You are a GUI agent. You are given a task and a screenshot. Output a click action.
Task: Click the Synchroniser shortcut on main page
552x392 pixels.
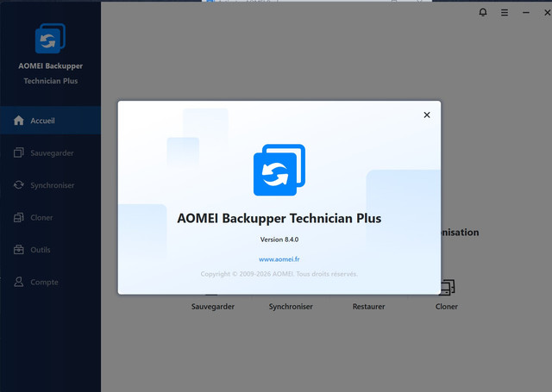click(291, 307)
